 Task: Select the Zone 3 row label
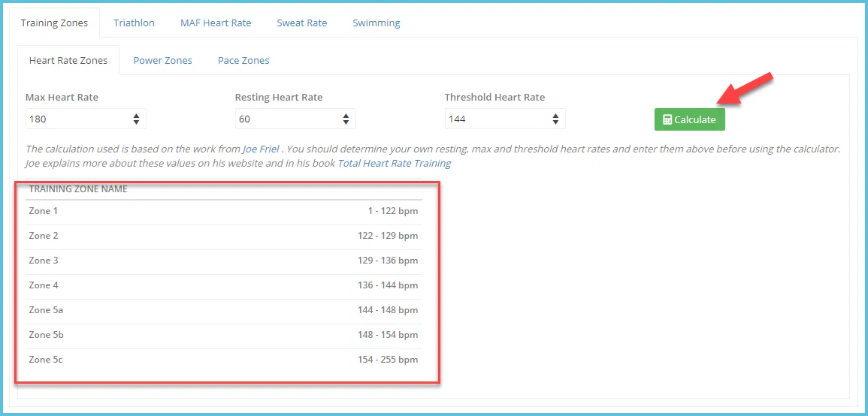tap(44, 261)
